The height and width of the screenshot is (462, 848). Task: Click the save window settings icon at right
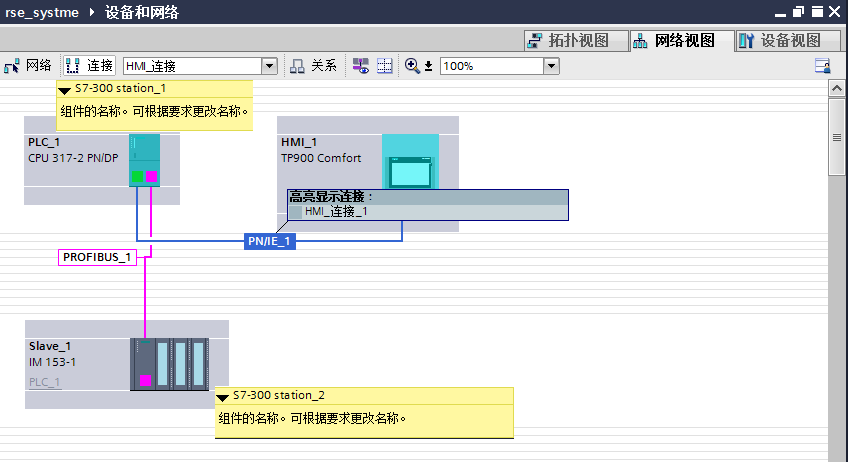[823, 66]
